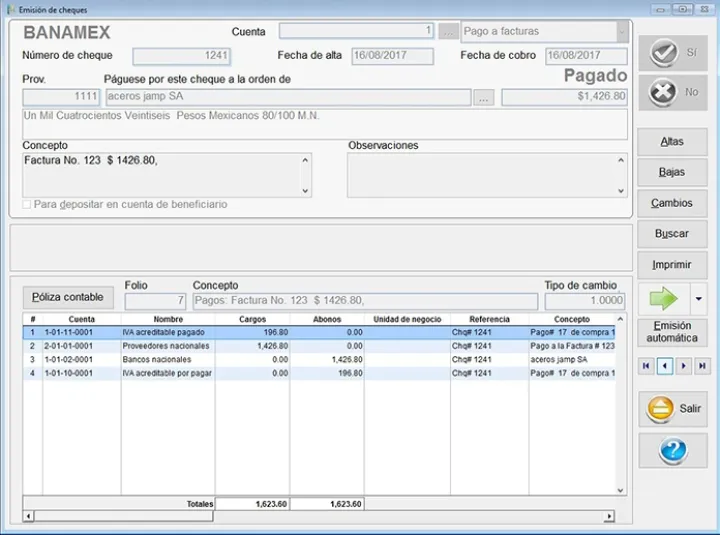Click the horizontal scrollbar under the grid

click(320, 516)
